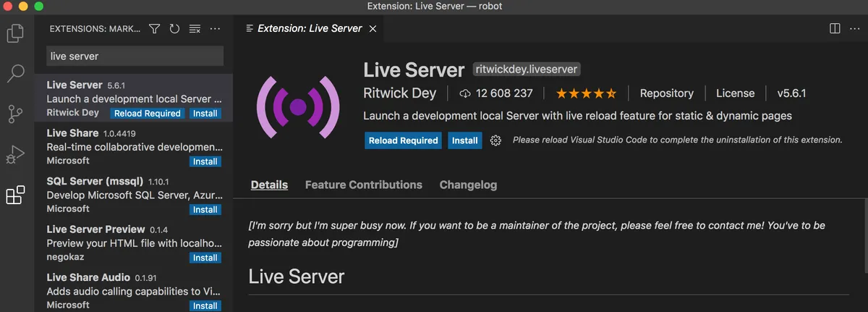
Task: Click the manage gear icon for Live Server
Action: pos(495,140)
